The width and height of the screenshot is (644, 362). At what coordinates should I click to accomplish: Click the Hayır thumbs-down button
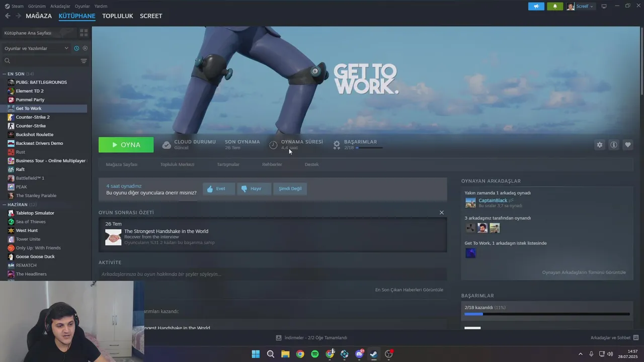(254, 189)
